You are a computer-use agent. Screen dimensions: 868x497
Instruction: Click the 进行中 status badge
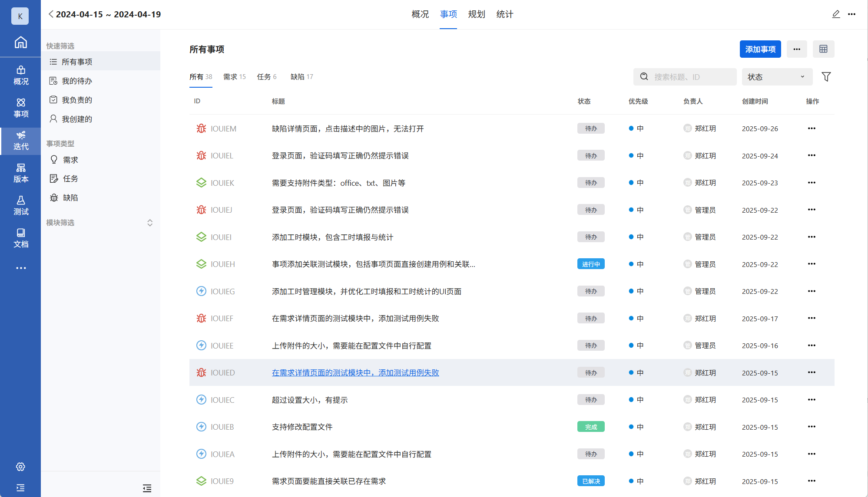coord(590,264)
